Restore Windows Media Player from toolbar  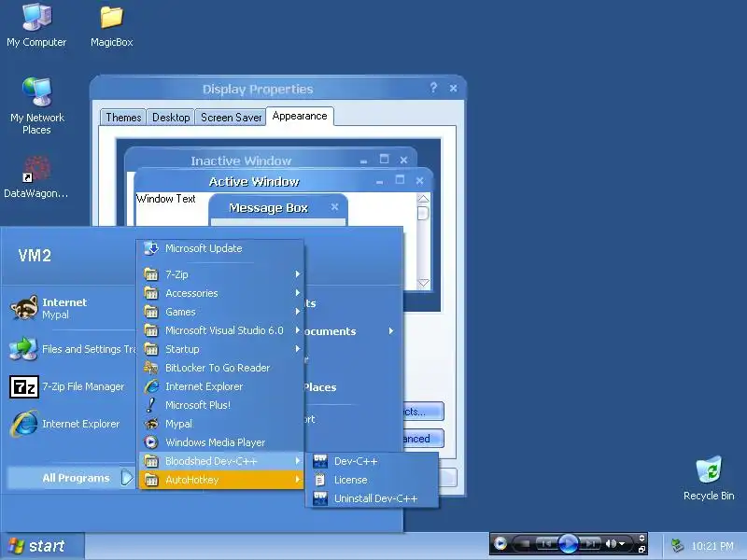[641, 550]
